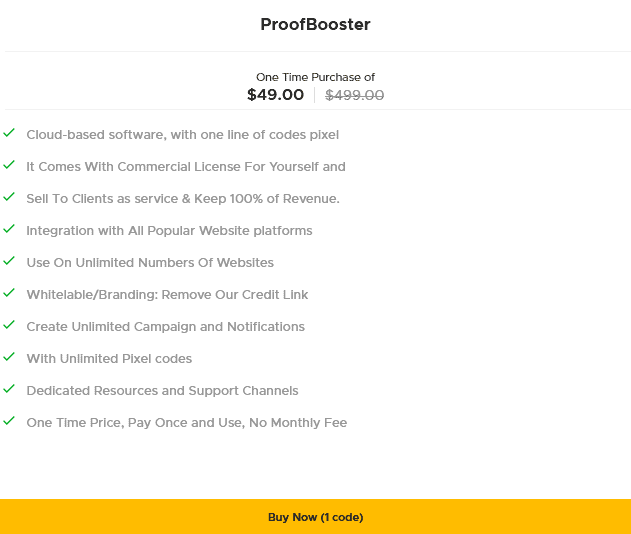Image resolution: width=631 pixels, height=534 pixels.
Task: Click the $49.00 current price
Action: [x=275, y=95]
